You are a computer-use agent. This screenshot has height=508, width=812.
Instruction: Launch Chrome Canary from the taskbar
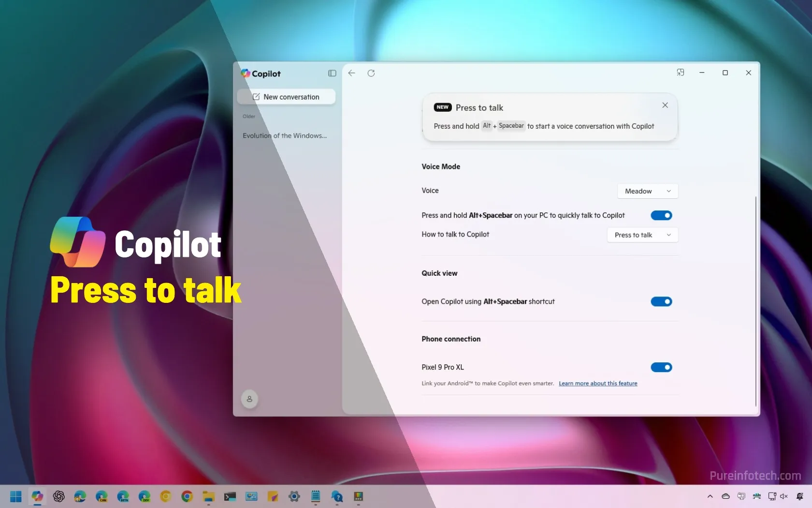click(x=166, y=496)
